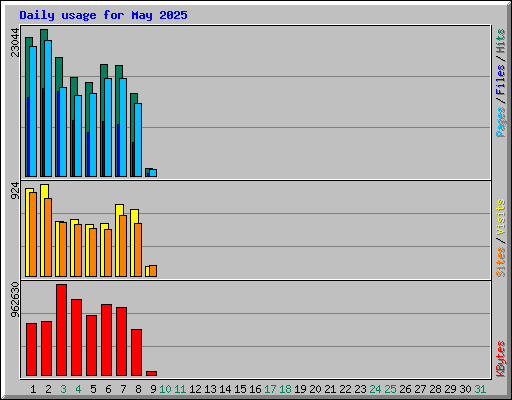The image size is (512, 400).
Task: Click the yellow Visits bar top, day 2
Action: click(x=44, y=191)
